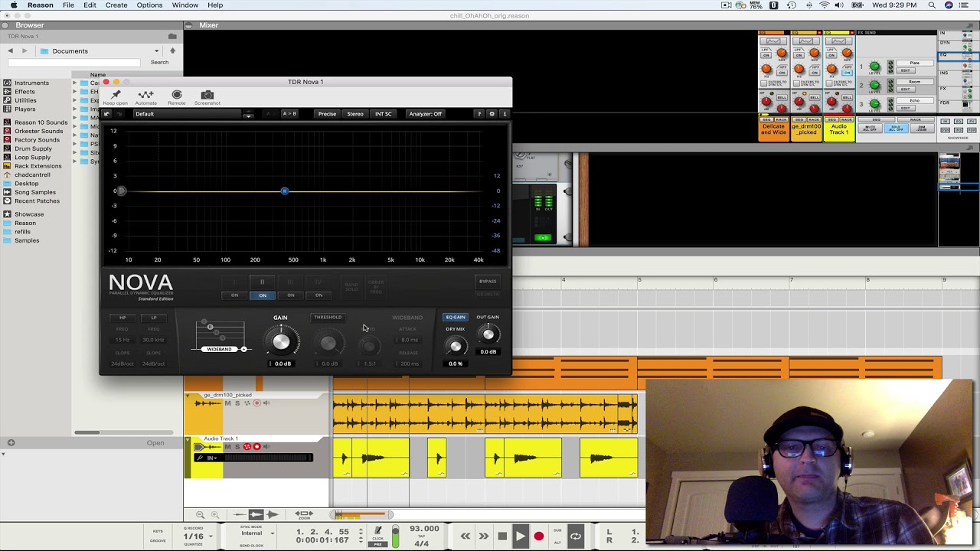
Task: Click the Precise quality button
Action: pyautogui.click(x=327, y=114)
